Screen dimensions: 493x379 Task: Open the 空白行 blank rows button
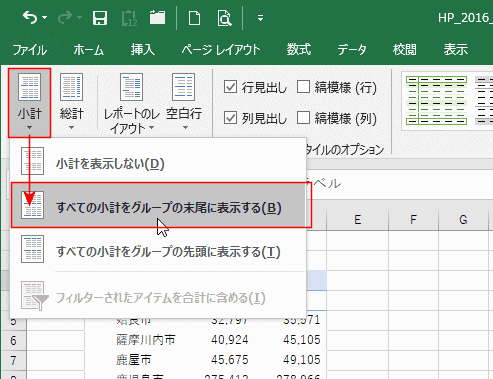[184, 102]
